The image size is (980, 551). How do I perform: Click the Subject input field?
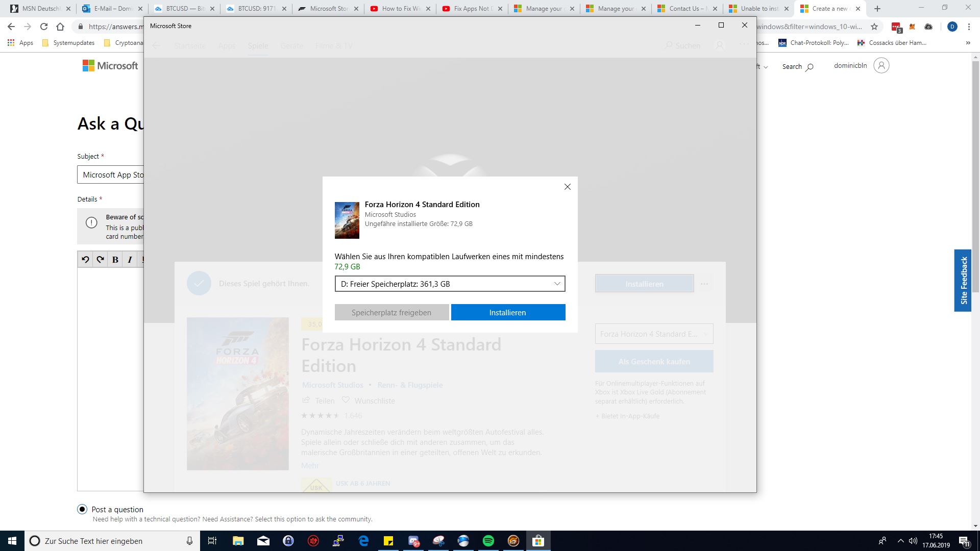point(111,174)
